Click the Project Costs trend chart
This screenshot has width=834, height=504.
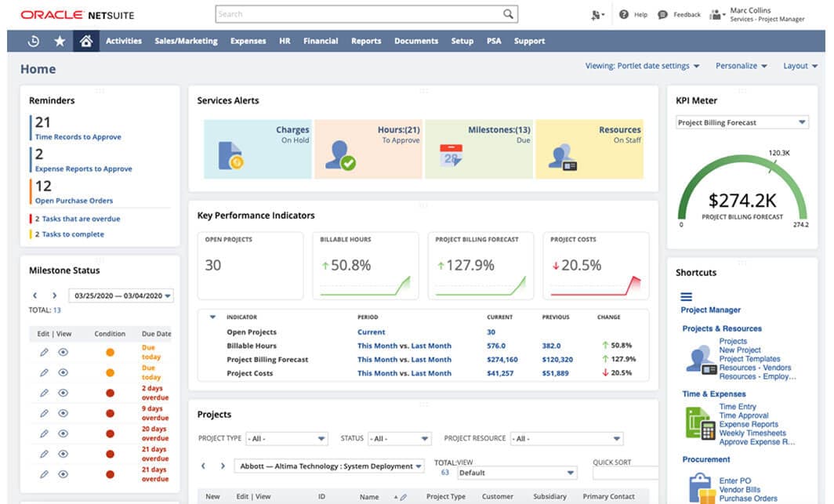(596, 286)
